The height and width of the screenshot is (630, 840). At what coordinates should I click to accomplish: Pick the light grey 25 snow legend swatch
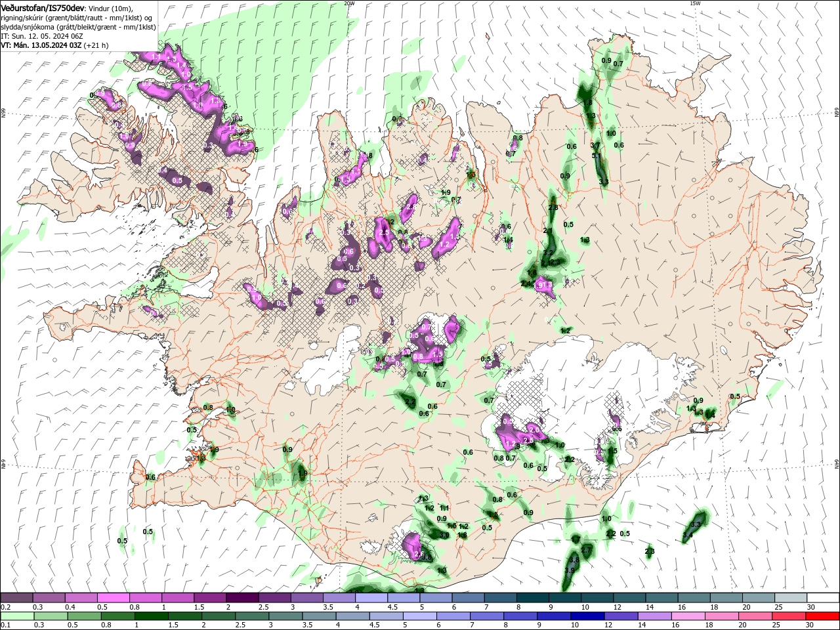pos(791,598)
